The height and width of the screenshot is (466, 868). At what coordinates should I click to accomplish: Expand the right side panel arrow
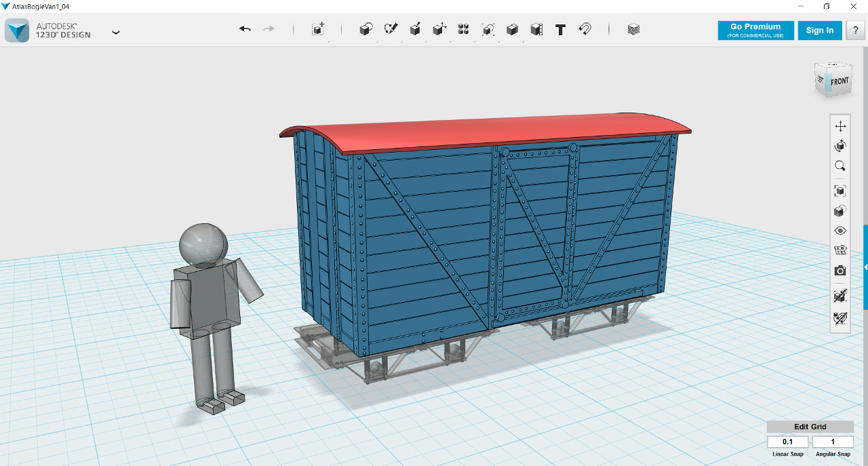pyautogui.click(x=865, y=268)
